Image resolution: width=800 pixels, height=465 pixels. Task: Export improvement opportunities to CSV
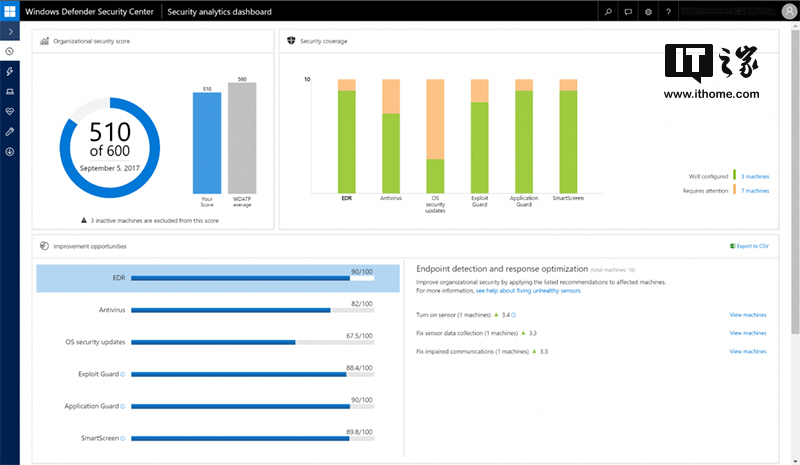click(x=750, y=245)
